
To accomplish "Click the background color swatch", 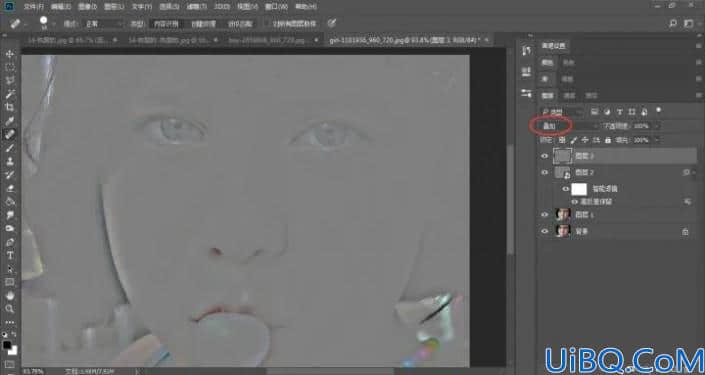I will [13, 350].
